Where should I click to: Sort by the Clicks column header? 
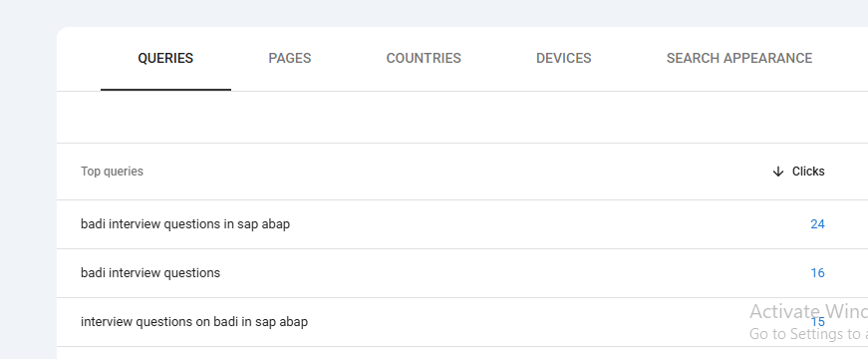pyautogui.click(x=808, y=172)
